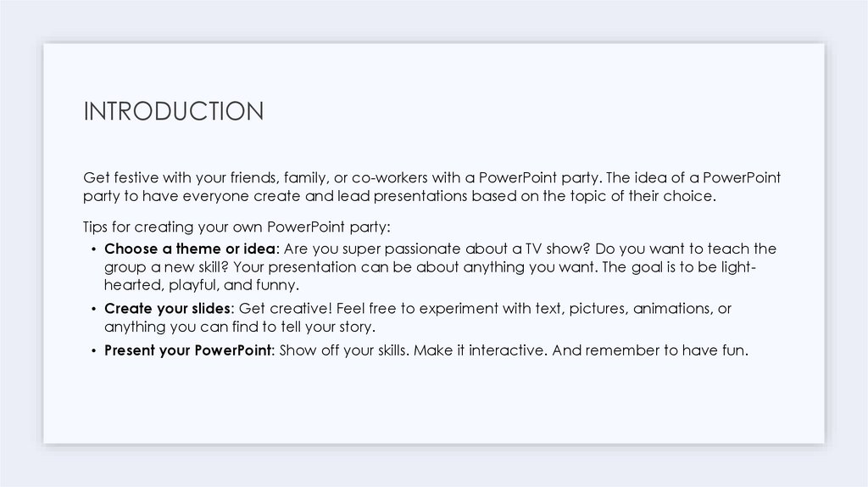Screen dimensions: 868x487
Task: Click the bullet before "Present your PowerPoint"
Action: tap(92, 350)
